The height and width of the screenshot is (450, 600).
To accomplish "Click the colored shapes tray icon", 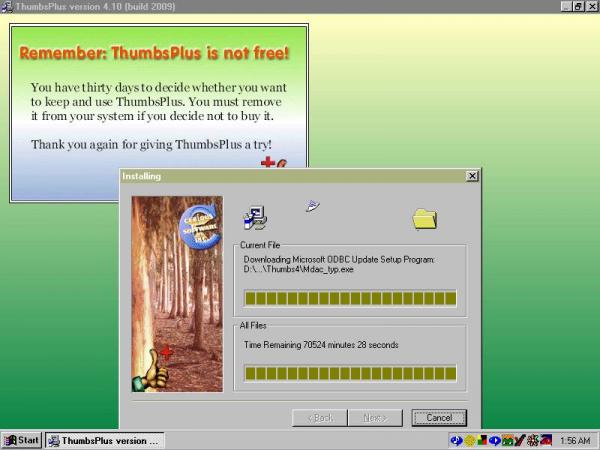I will (482, 441).
